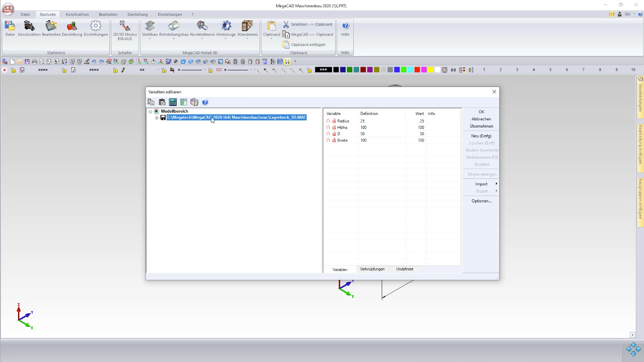Switch to the Verknüpfungen tab
The width and height of the screenshot is (644, 362).
tap(372, 269)
